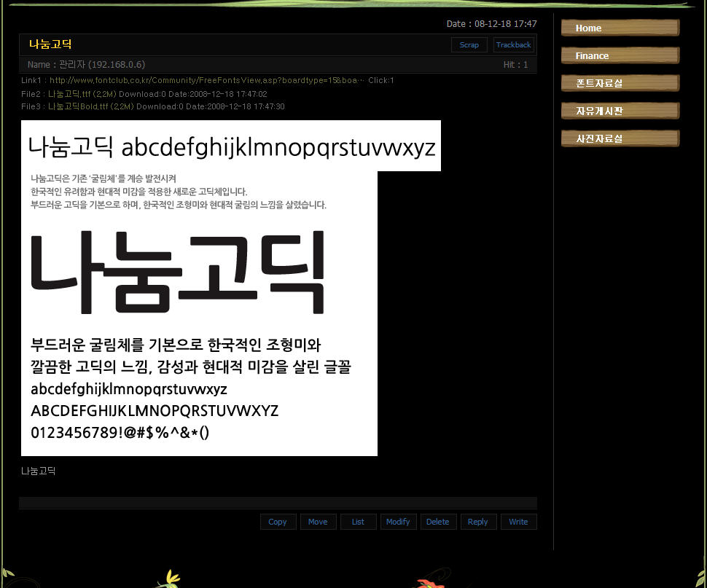The height and width of the screenshot is (588, 707).
Task: Modify this post
Action: (x=398, y=522)
